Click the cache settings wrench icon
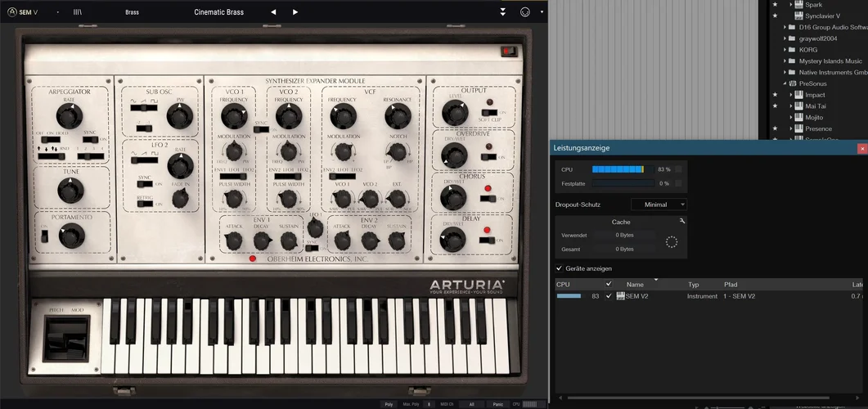The height and width of the screenshot is (409, 868). pos(682,221)
